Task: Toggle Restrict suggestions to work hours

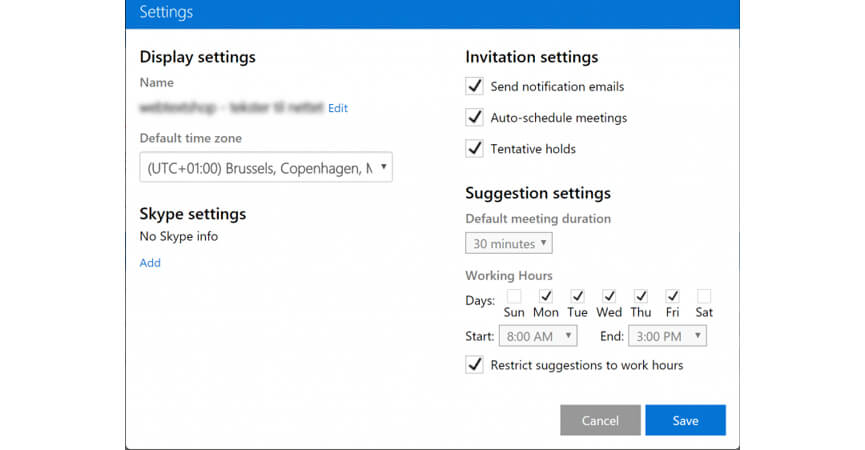Action: tap(475, 365)
